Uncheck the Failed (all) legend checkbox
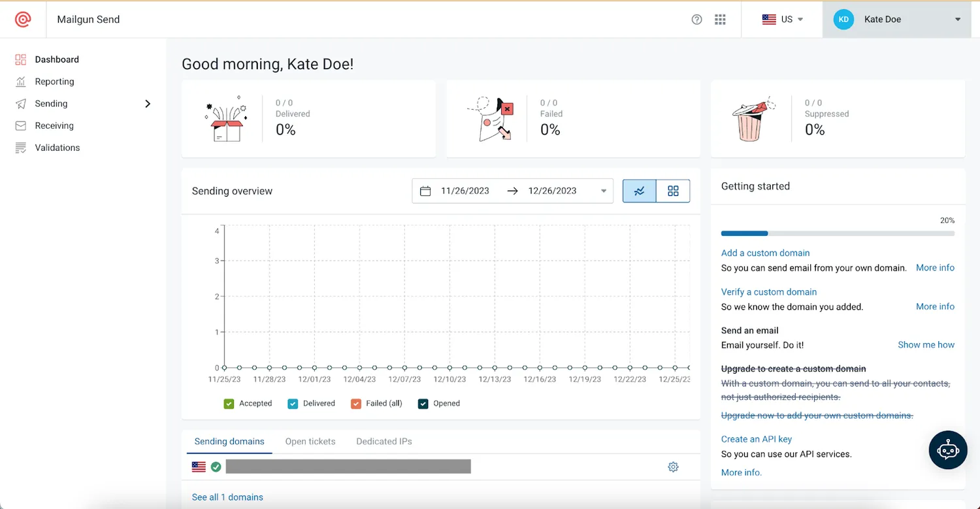 (x=356, y=404)
